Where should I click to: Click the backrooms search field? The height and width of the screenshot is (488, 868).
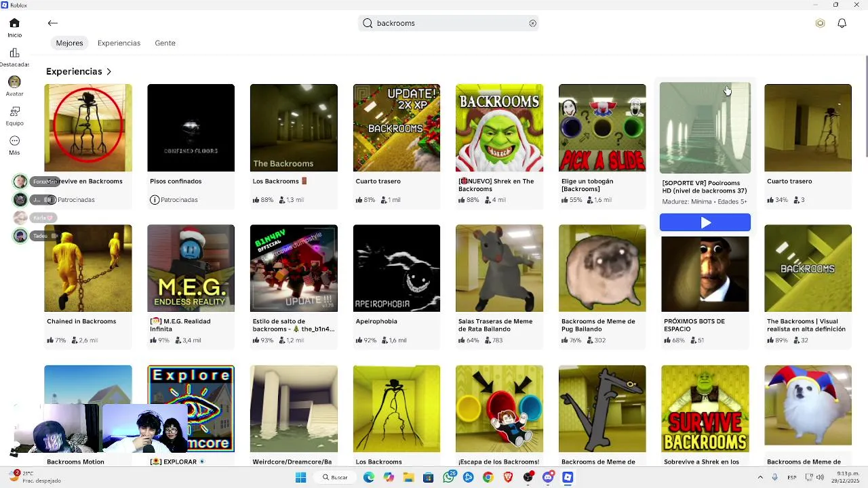(448, 23)
